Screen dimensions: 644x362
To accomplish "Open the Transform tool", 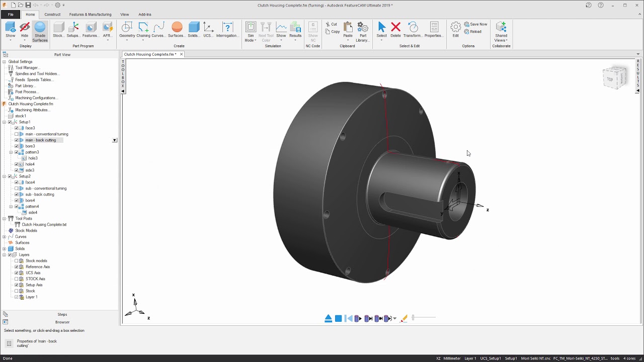I will click(413, 30).
